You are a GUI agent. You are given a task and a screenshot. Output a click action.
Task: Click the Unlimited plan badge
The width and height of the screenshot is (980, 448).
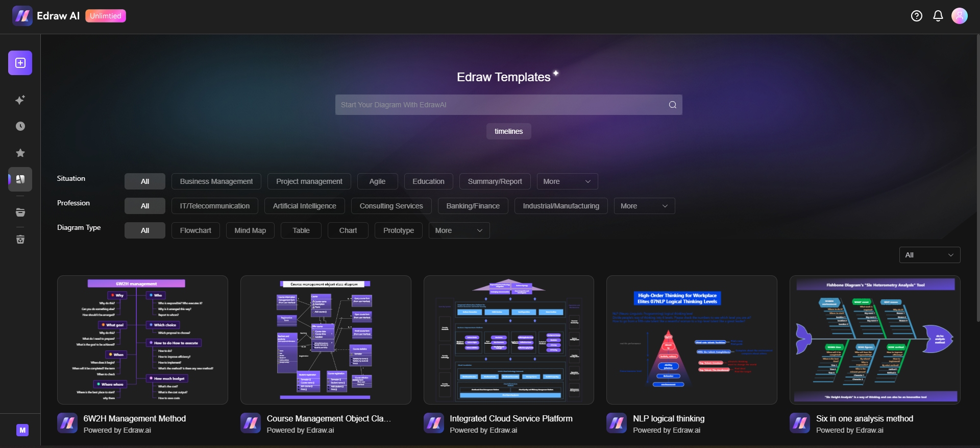[106, 16]
